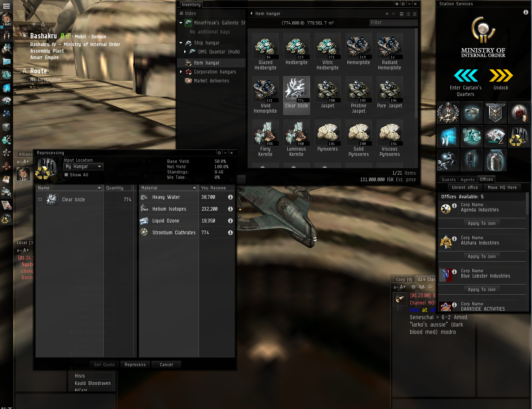The height and width of the screenshot is (409, 532).
Task: Show info for Agenda Industries corp
Action: (454, 206)
